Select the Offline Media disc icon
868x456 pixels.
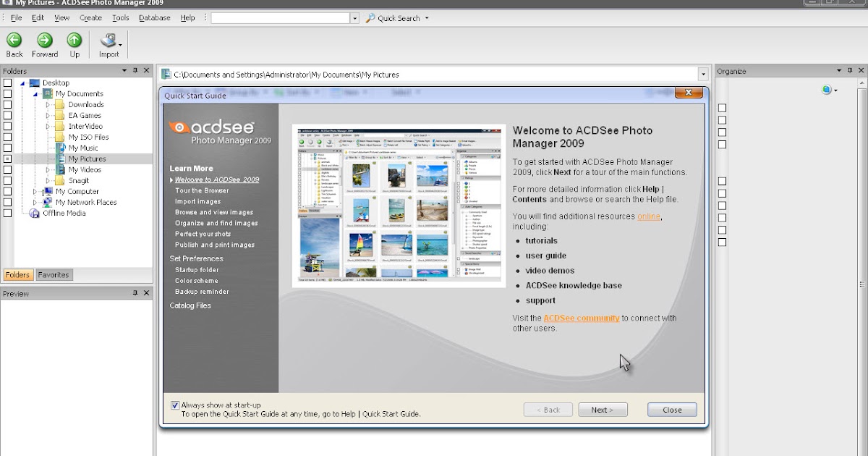coord(35,213)
